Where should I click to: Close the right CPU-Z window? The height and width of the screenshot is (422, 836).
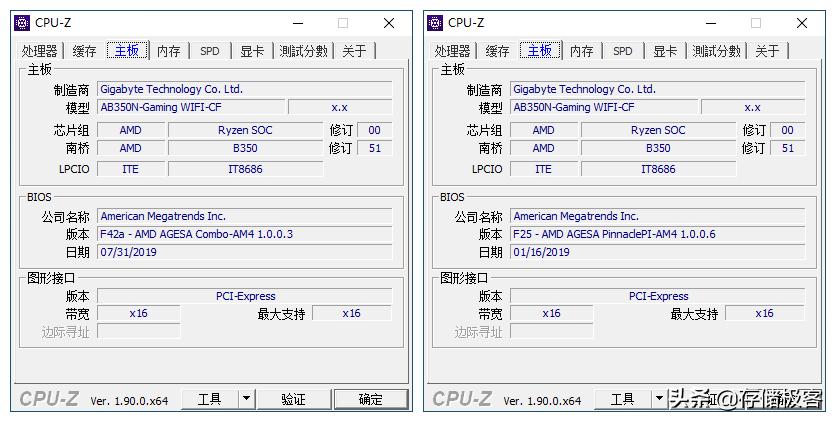(802, 23)
